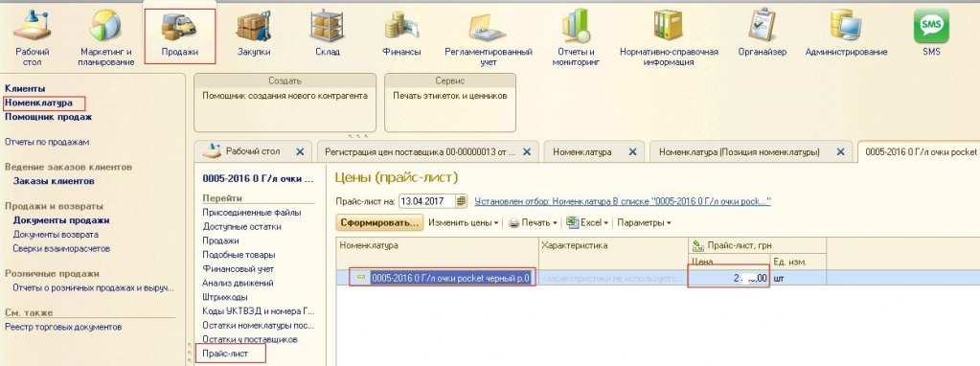Open the Органайзер section icon
980x366 pixels.
[x=762, y=25]
